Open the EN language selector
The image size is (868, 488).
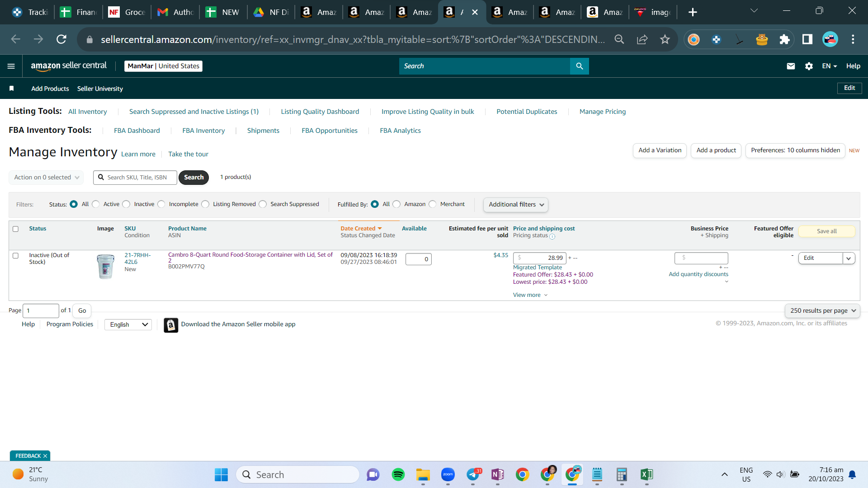829,66
